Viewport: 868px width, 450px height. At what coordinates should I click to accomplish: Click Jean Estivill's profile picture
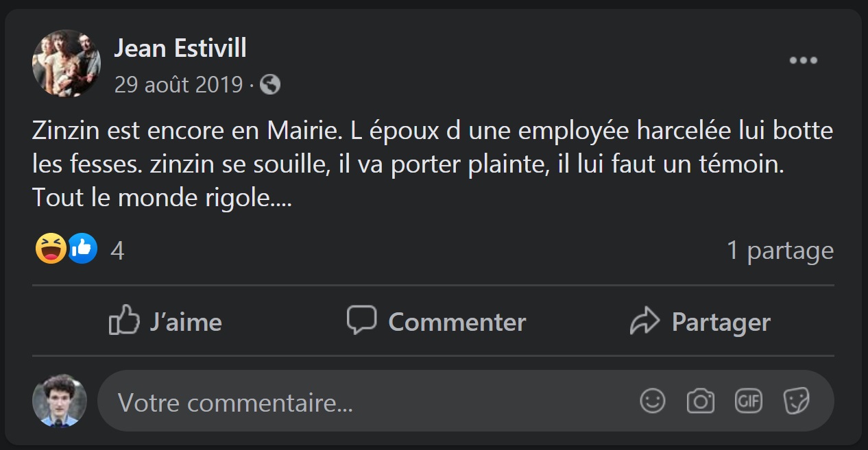(x=67, y=63)
